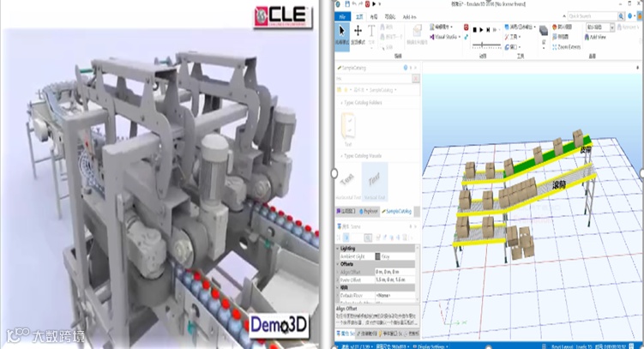644x349 pixels.
Task: Collapse the Lighting property section
Action: tap(338, 249)
